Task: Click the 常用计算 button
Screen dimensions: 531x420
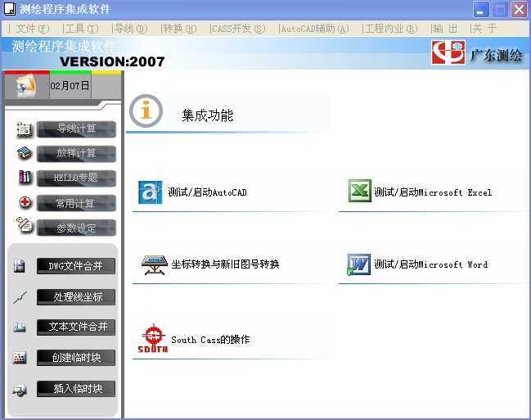Action: pyautogui.click(x=76, y=203)
